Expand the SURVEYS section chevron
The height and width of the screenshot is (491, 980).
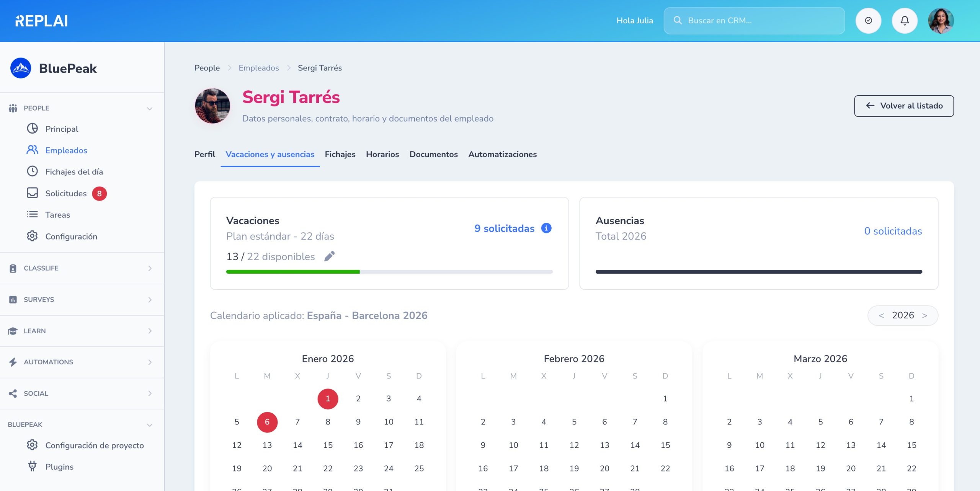[150, 300]
